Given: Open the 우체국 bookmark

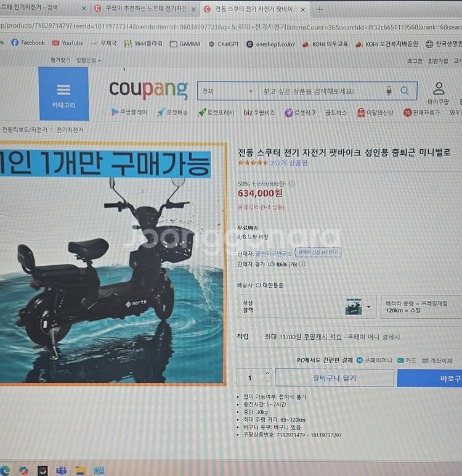Looking at the screenshot, I should pos(103,43).
